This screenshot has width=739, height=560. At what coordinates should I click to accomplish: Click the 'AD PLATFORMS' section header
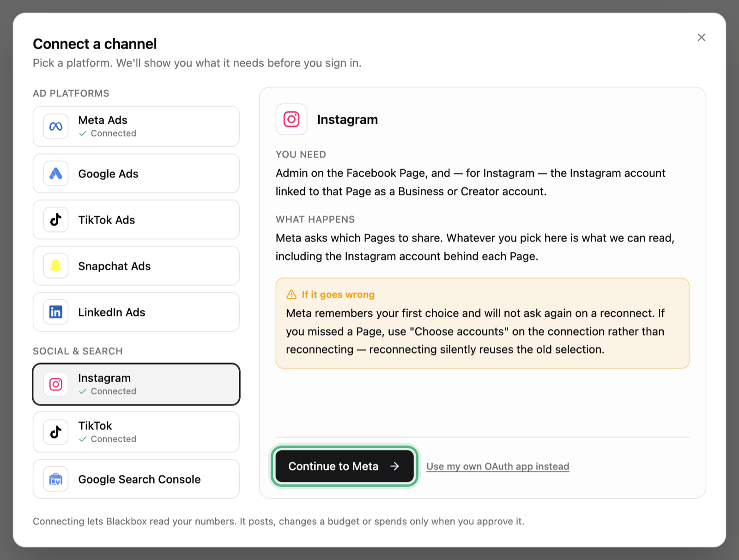pos(71,93)
